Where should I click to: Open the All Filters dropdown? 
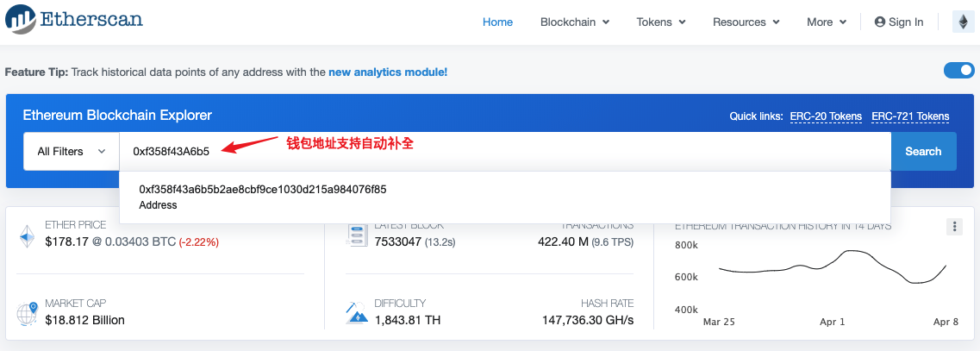point(72,152)
